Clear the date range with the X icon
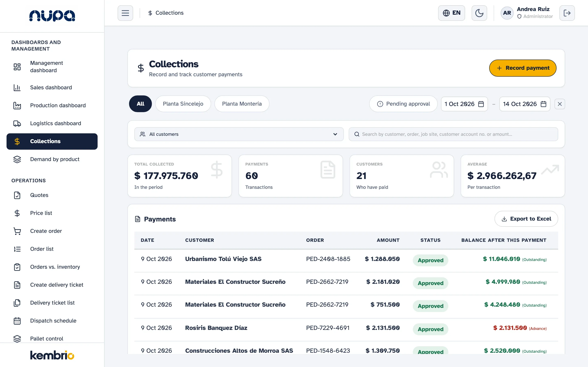The height and width of the screenshot is (367, 588). pos(560,104)
